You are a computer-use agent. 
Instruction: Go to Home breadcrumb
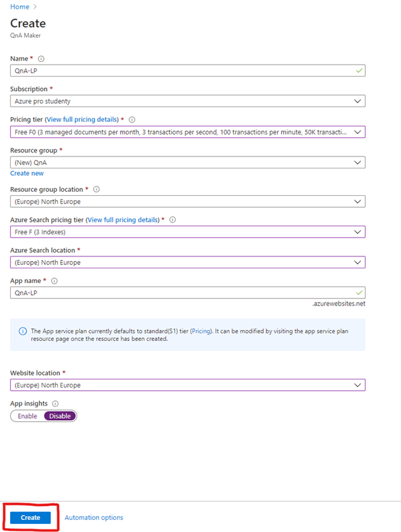(x=19, y=7)
